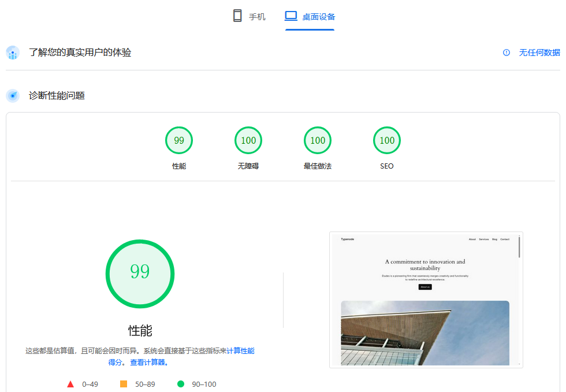Select the small 性能 99 gauge in the score row
This screenshot has height=392, width=566.
coord(179,140)
